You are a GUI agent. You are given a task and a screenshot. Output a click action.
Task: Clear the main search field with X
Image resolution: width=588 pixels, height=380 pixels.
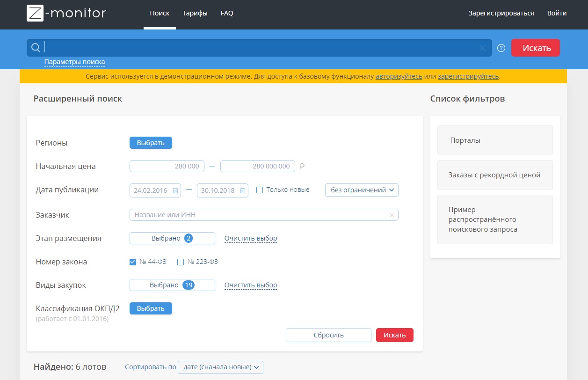tap(483, 48)
